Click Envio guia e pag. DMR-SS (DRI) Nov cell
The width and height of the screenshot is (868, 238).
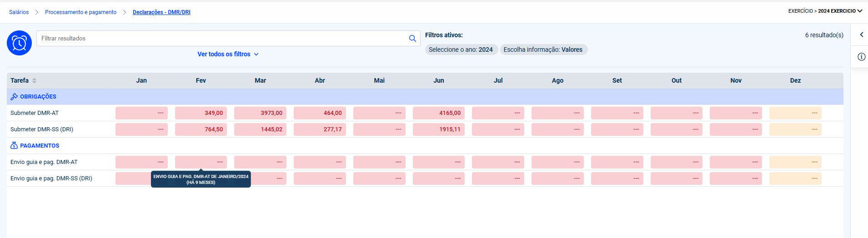click(736, 178)
